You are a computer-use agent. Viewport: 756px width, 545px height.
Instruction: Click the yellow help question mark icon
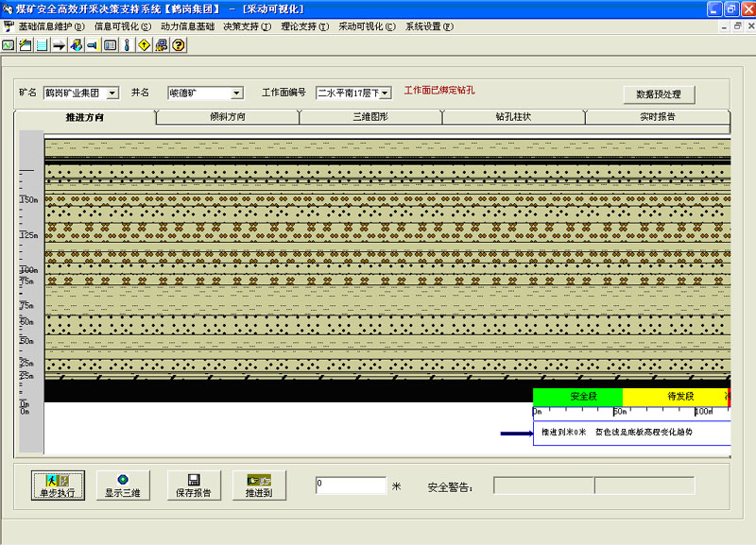tap(178, 44)
